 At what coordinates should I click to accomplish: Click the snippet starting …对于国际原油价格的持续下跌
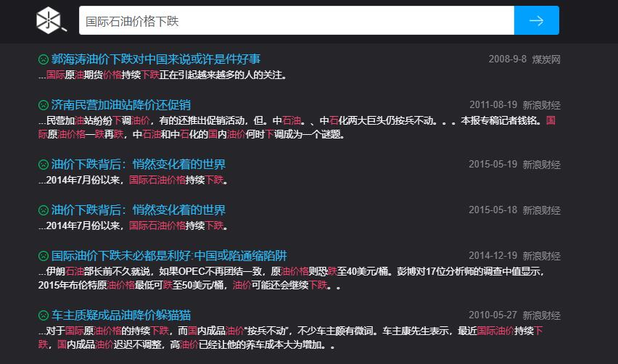point(290,338)
